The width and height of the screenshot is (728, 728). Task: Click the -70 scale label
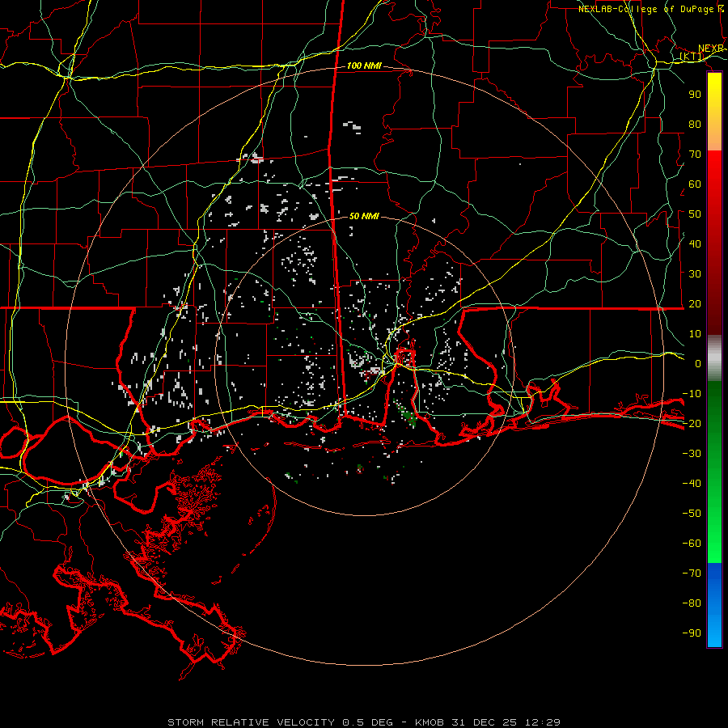[x=692, y=574]
